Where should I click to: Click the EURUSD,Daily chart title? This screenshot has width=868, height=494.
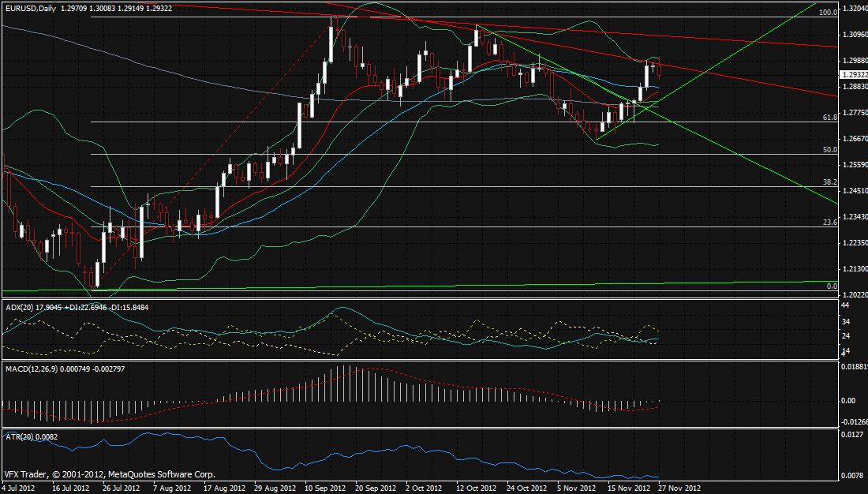tap(29, 6)
